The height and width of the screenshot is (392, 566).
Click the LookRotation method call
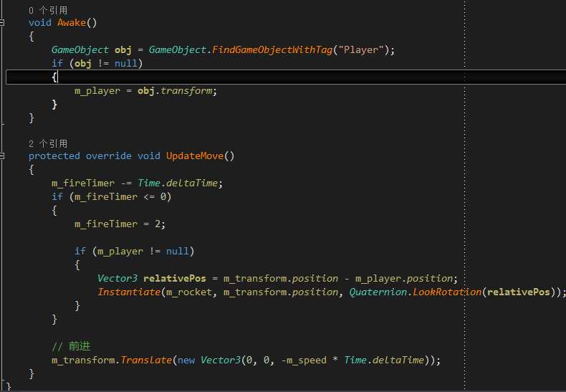tap(447, 292)
